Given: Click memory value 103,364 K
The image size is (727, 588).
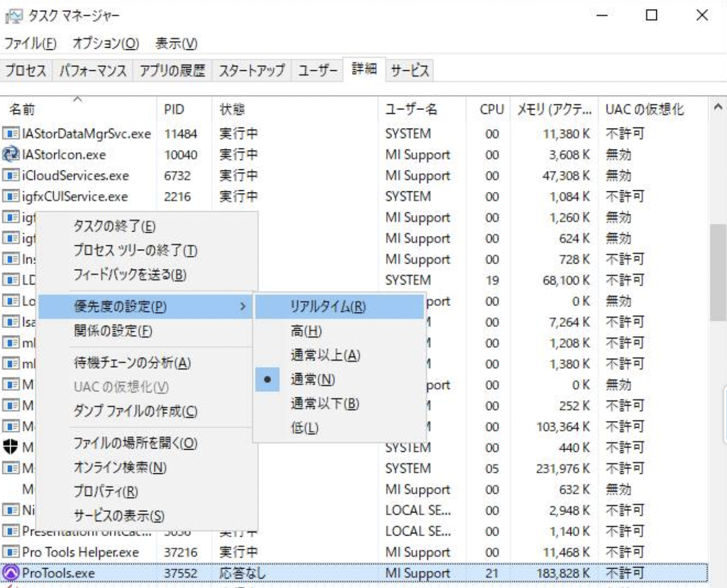Looking at the screenshot, I should click(x=563, y=427).
